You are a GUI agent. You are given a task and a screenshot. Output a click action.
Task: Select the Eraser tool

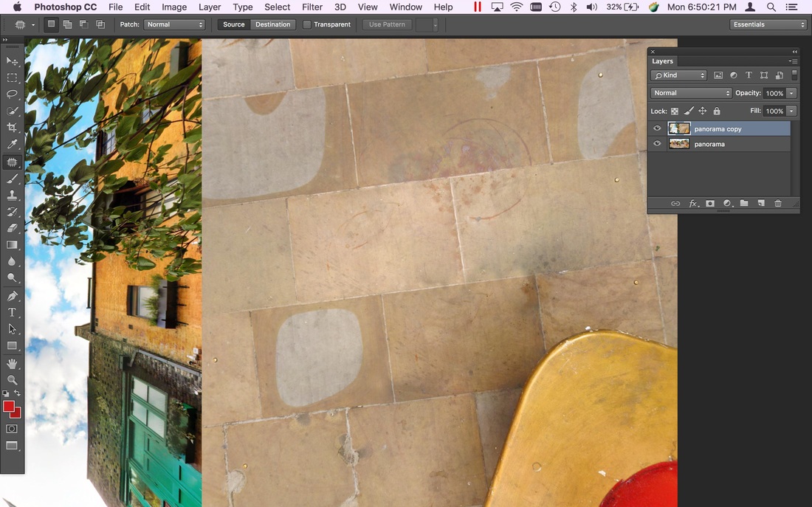pyautogui.click(x=12, y=228)
